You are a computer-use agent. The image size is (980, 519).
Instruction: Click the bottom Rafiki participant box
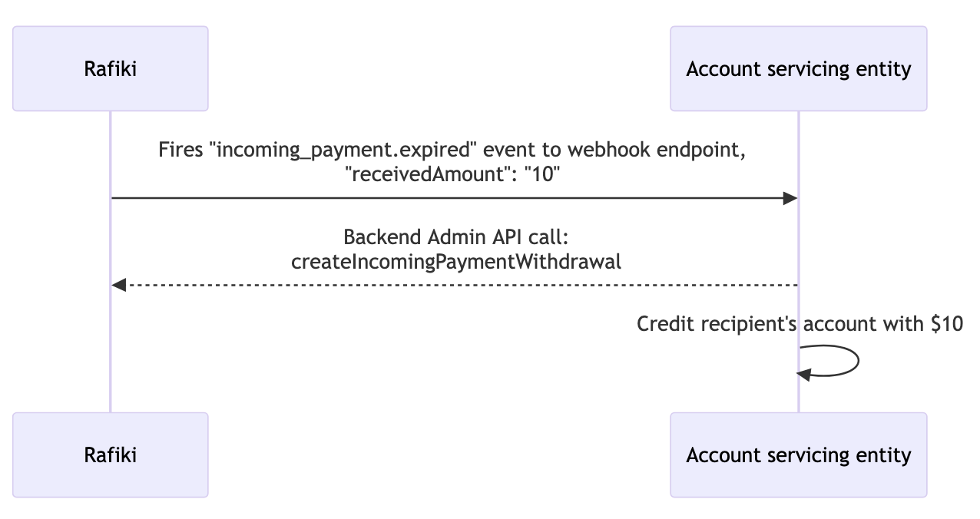point(110,455)
